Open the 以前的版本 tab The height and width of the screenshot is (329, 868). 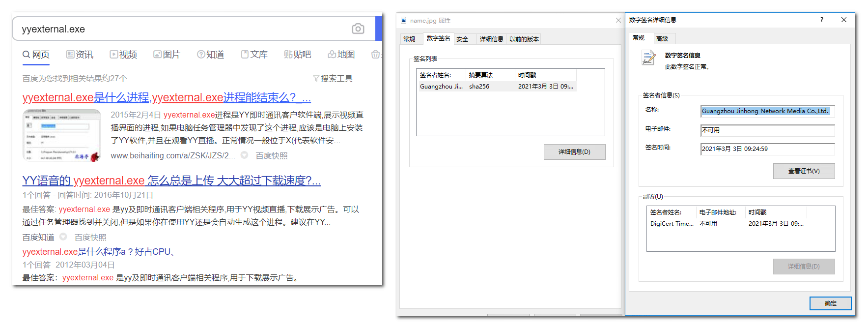tap(524, 39)
